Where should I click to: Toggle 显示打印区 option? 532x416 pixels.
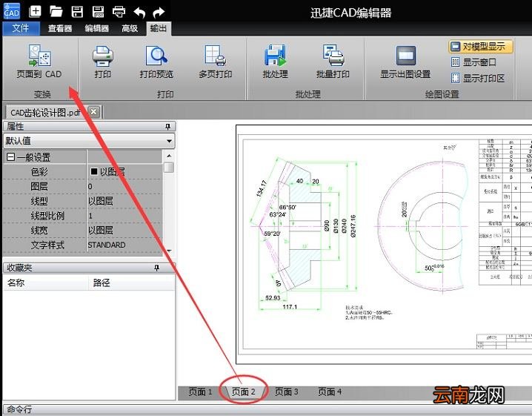pos(478,78)
